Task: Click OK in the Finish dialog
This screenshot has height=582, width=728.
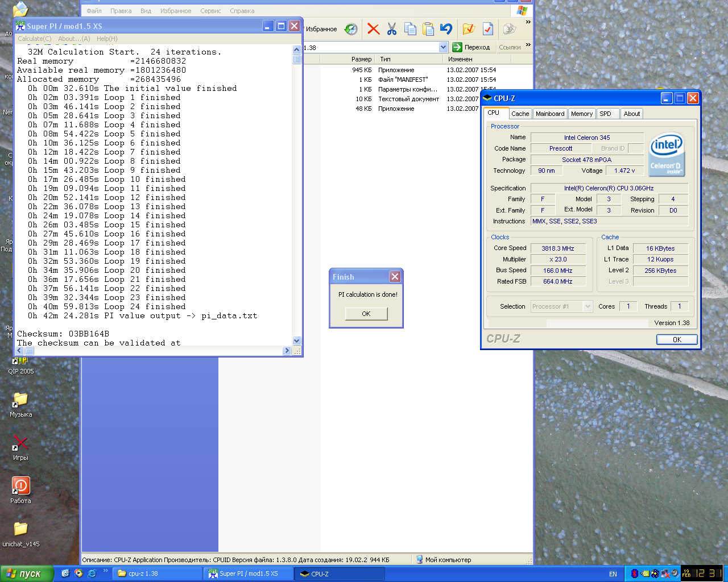Action: [366, 314]
